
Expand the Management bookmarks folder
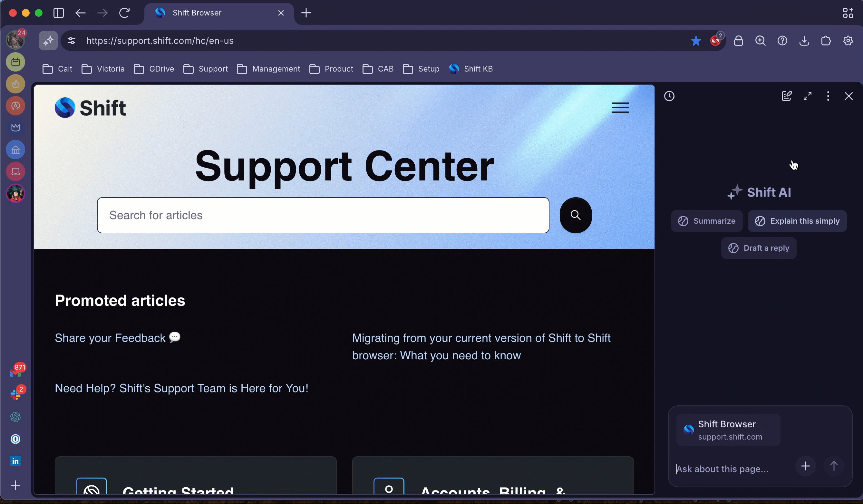(268, 69)
